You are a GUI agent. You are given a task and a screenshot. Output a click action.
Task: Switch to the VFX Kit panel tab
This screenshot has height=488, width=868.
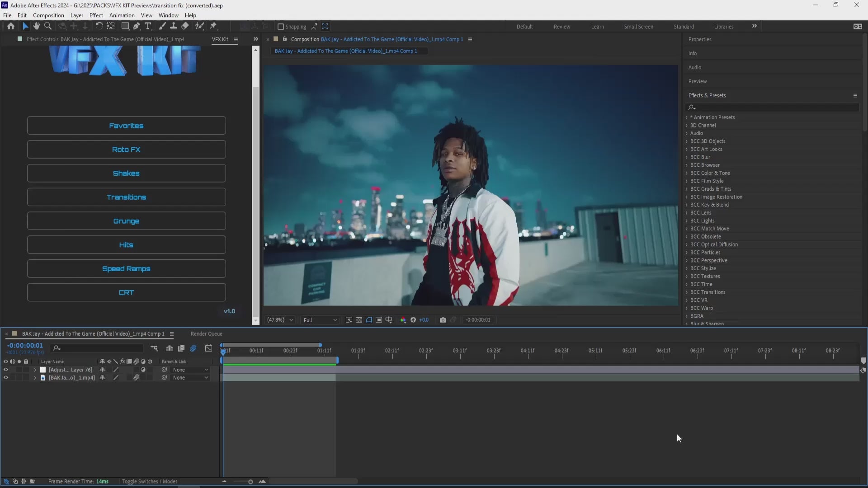coord(220,39)
